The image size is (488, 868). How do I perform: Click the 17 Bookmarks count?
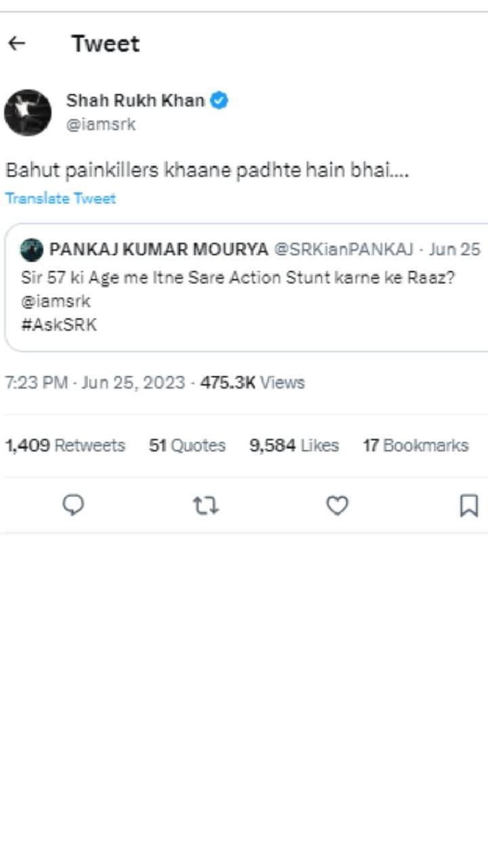[415, 446]
